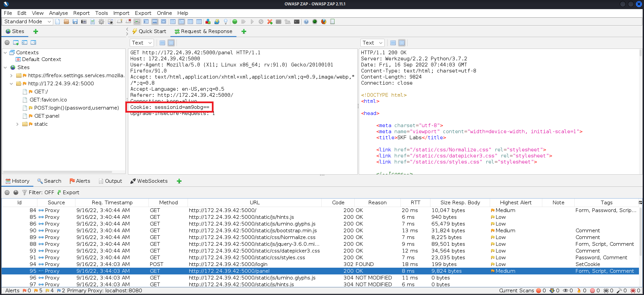644x295 pixels.
Task: Click the Persist Session disk icon
Action: [x=75, y=22]
